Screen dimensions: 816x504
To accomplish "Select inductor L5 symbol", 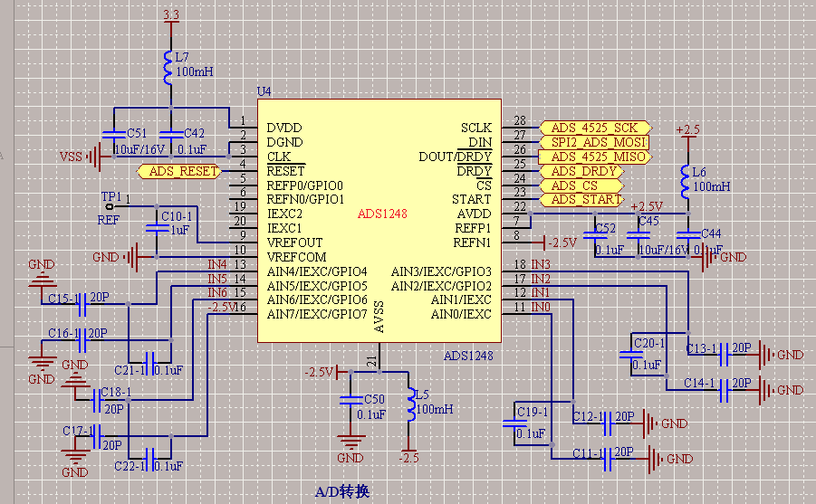I will [411, 404].
